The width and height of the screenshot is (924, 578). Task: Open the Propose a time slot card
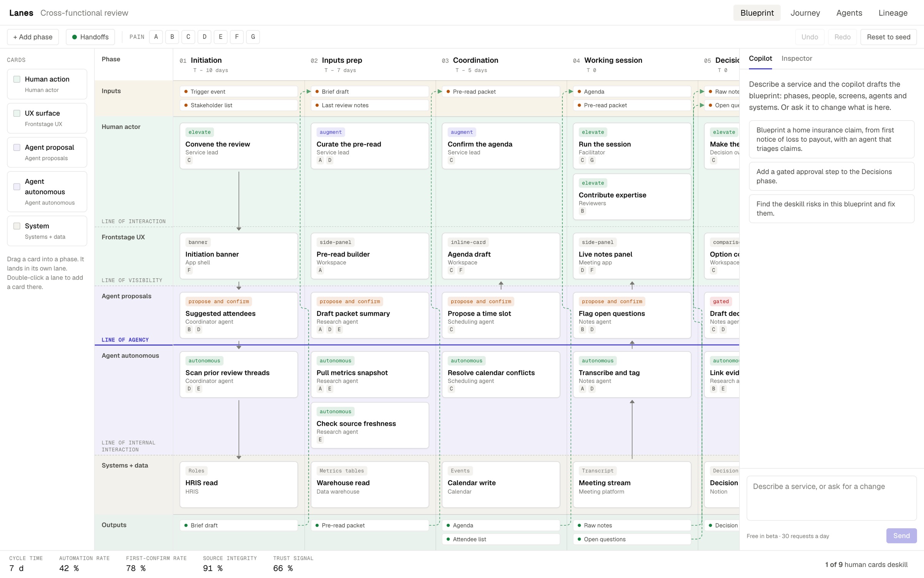point(501,315)
